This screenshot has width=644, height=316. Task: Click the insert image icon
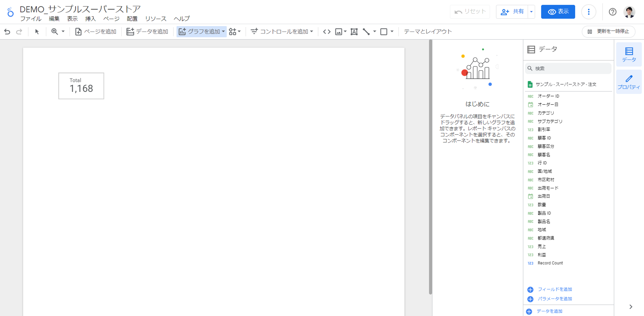pyautogui.click(x=338, y=32)
